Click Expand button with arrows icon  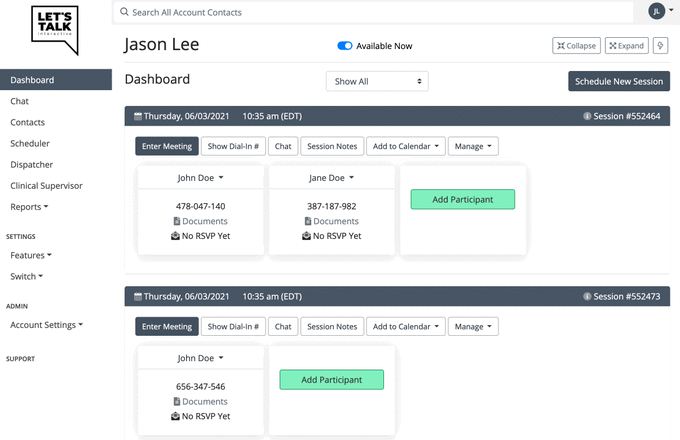(x=626, y=46)
